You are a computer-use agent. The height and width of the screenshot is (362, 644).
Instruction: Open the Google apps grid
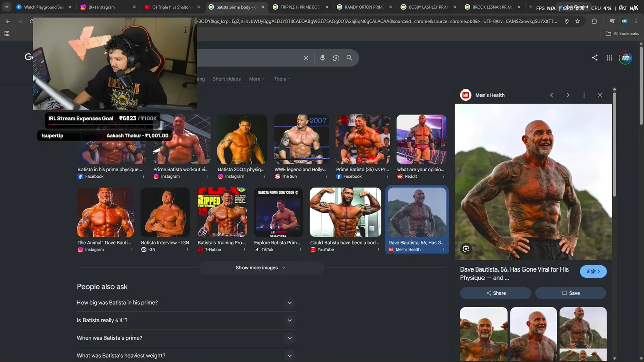pos(609,58)
